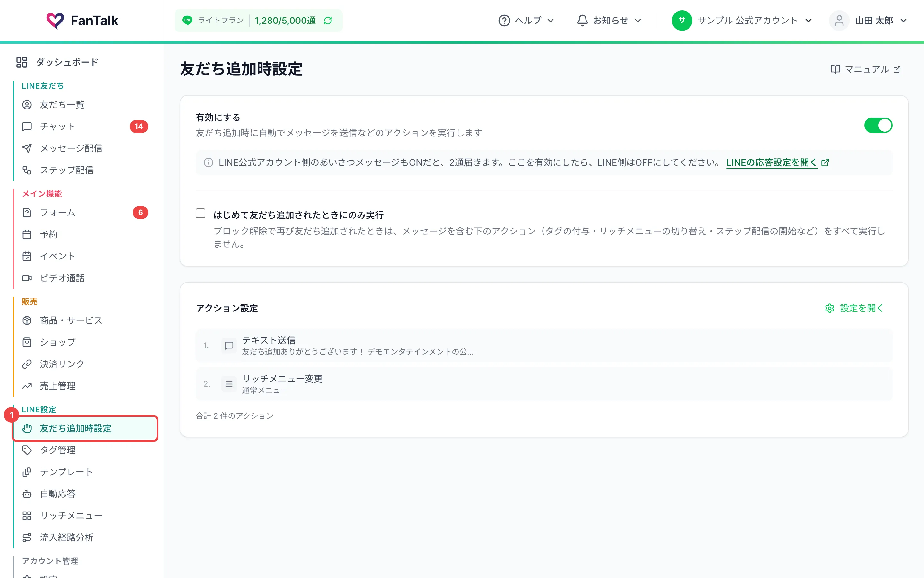Click the gear icon beside 設定を開く
This screenshot has width=924, height=578.
point(829,308)
